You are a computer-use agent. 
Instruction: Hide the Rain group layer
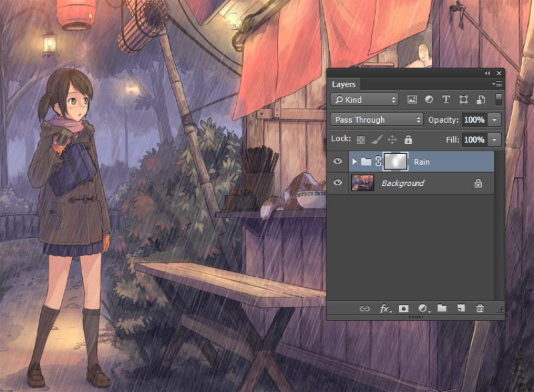point(338,161)
